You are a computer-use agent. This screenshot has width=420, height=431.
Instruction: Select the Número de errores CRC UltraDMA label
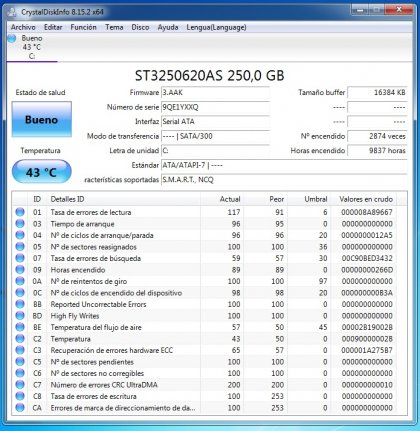(x=104, y=385)
